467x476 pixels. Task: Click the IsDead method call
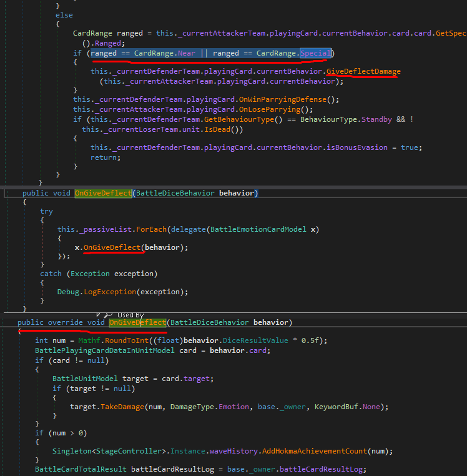pyautogui.click(x=217, y=130)
